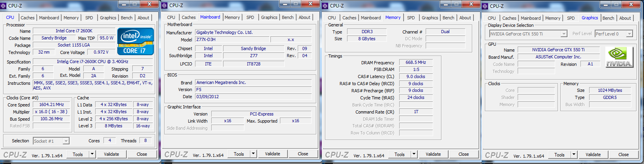Select CPU tab in the Mainboard window

[171, 17]
